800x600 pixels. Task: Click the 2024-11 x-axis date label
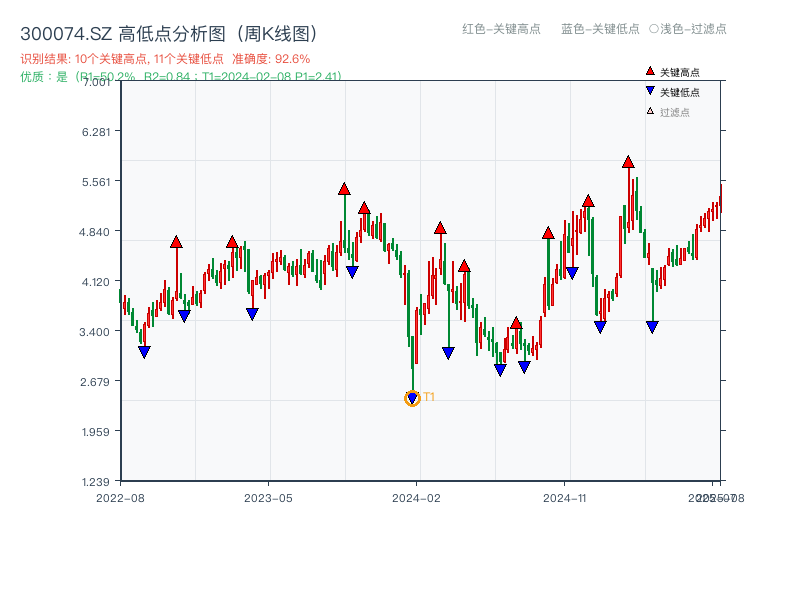[564, 498]
